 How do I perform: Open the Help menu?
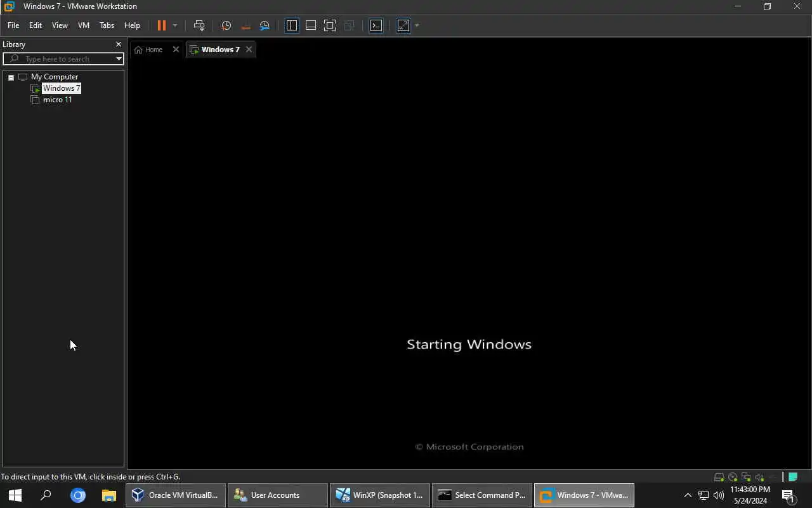[x=132, y=25]
